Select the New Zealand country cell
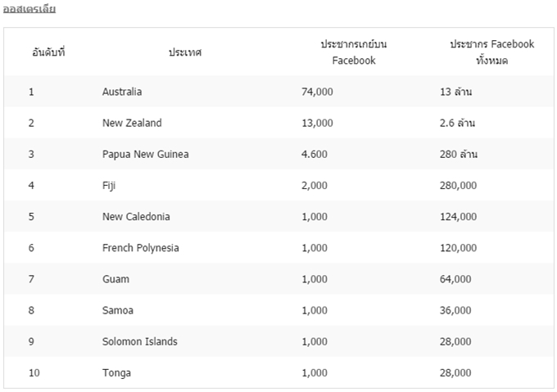This screenshot has width=557, height=392. (x=132, y=123)
